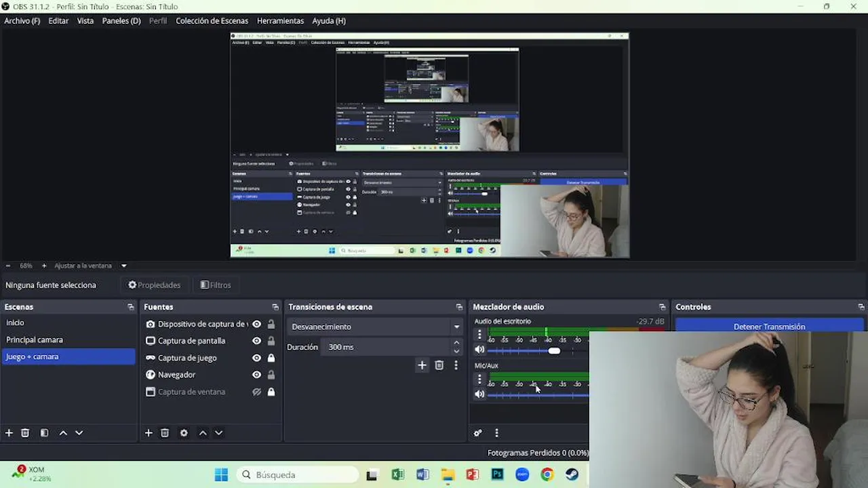Open advanced audio properties gears icon
Screen dimensions: 868x488
[478, 433]
